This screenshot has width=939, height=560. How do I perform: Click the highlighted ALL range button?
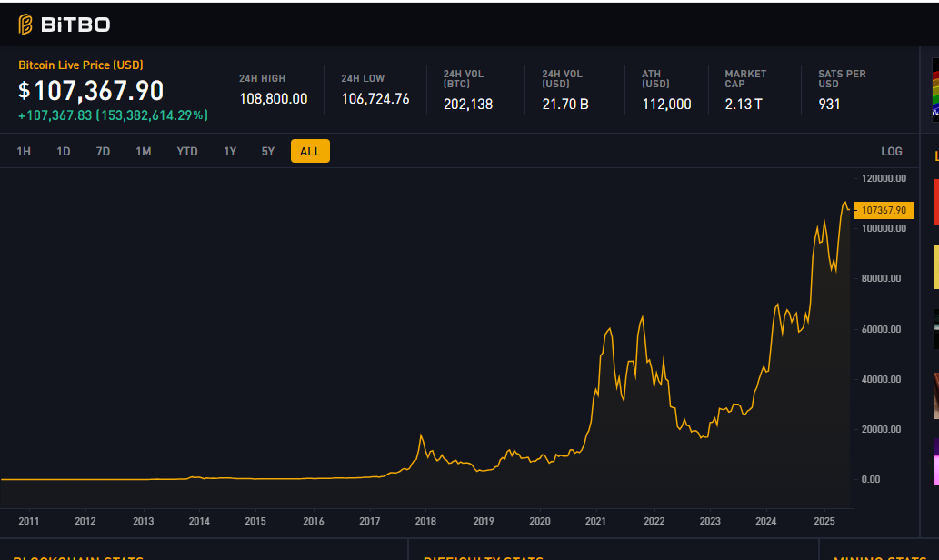point(310,152)
